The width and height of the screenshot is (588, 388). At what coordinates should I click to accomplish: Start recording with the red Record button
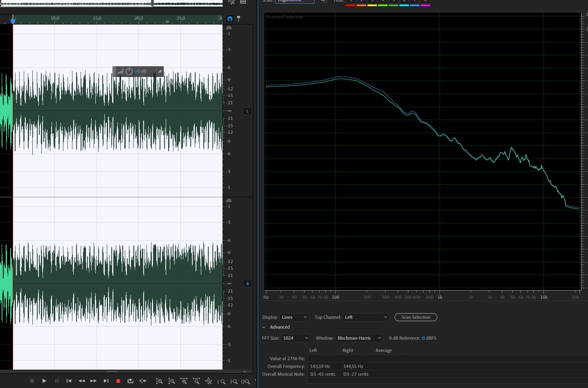click(118, 381)
